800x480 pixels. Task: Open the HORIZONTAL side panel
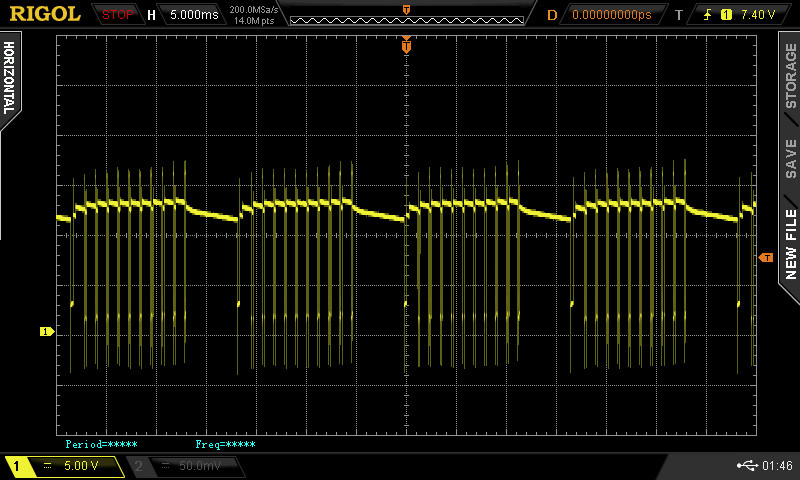pos(9,78)
